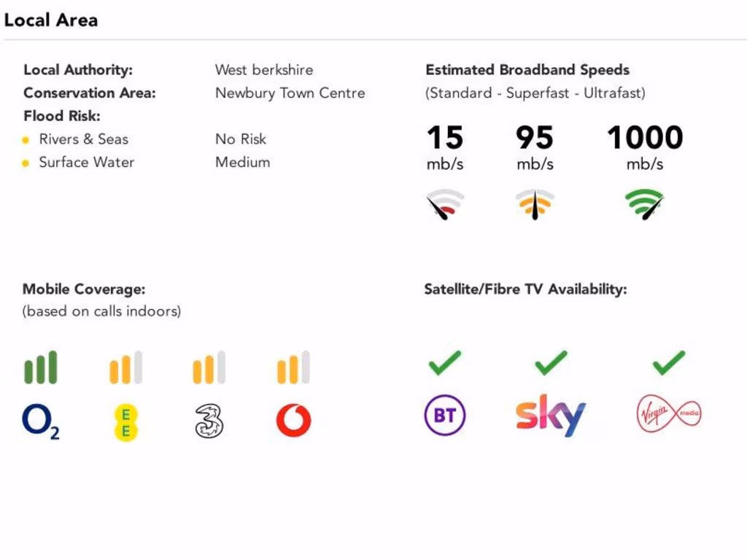
Task: Click the green ultrafast speed gauge
Action: [x=645, y=205]
